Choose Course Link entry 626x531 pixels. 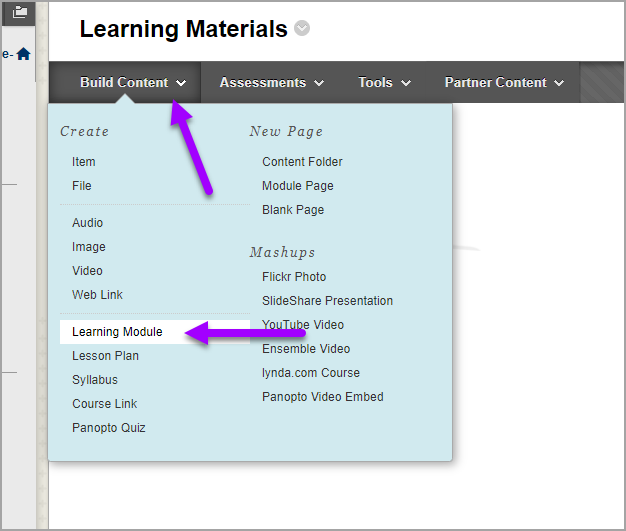105,404
